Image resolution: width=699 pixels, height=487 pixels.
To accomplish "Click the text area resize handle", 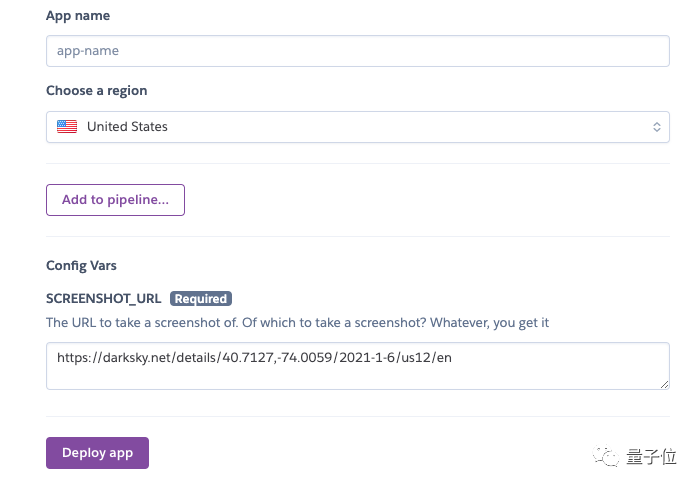I will [663, 383].
